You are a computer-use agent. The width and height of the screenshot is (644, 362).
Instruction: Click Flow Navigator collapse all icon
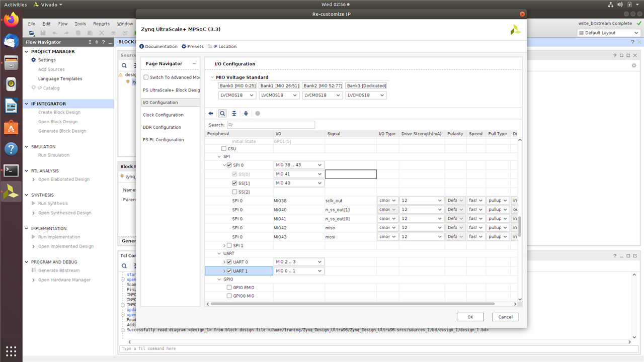click(90, 42)
